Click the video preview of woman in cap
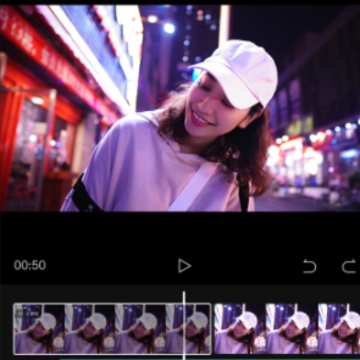Viewport: 360px width, 360px height. point(180,108)
